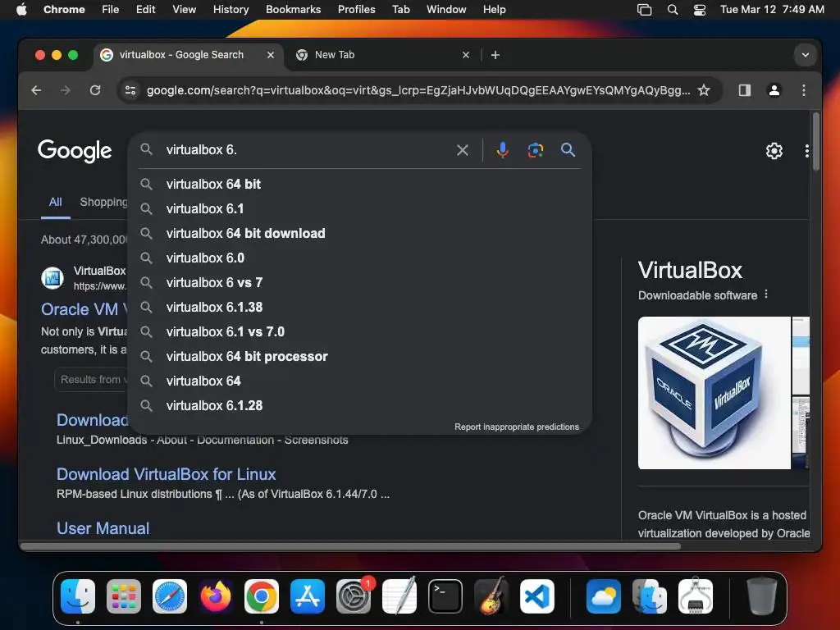
Task: Open Spotlight search in menu bar
Action: tap(673, 10)
